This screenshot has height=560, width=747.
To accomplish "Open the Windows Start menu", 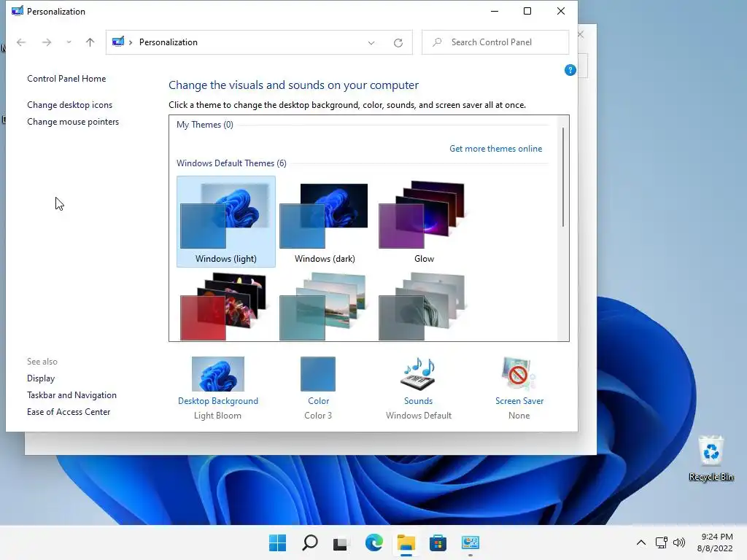I will [277, 542].
